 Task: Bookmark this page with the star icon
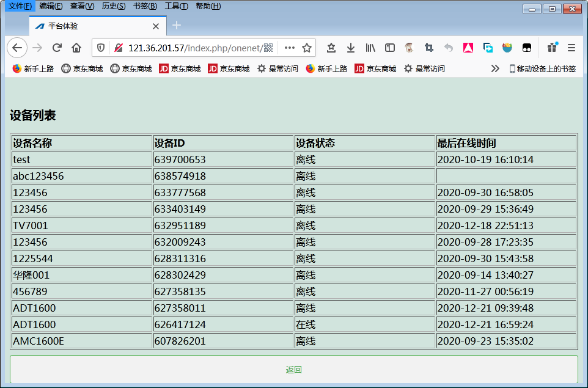[x=307, y=48]
